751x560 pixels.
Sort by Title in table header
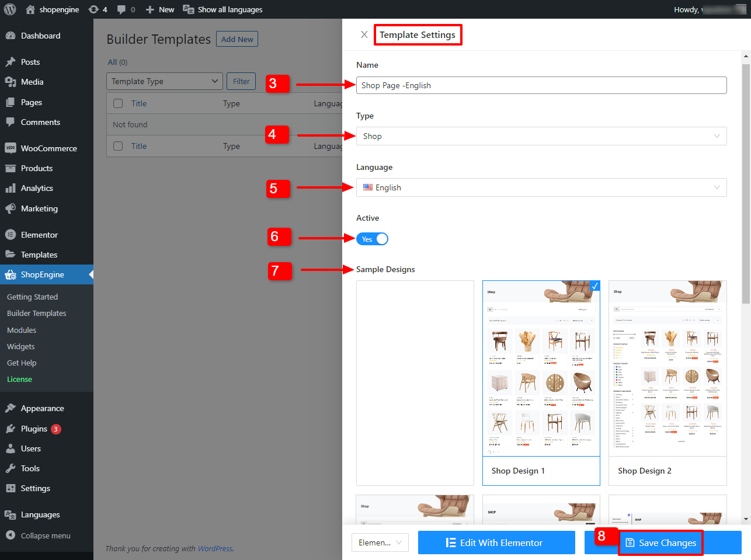point(139,103)
